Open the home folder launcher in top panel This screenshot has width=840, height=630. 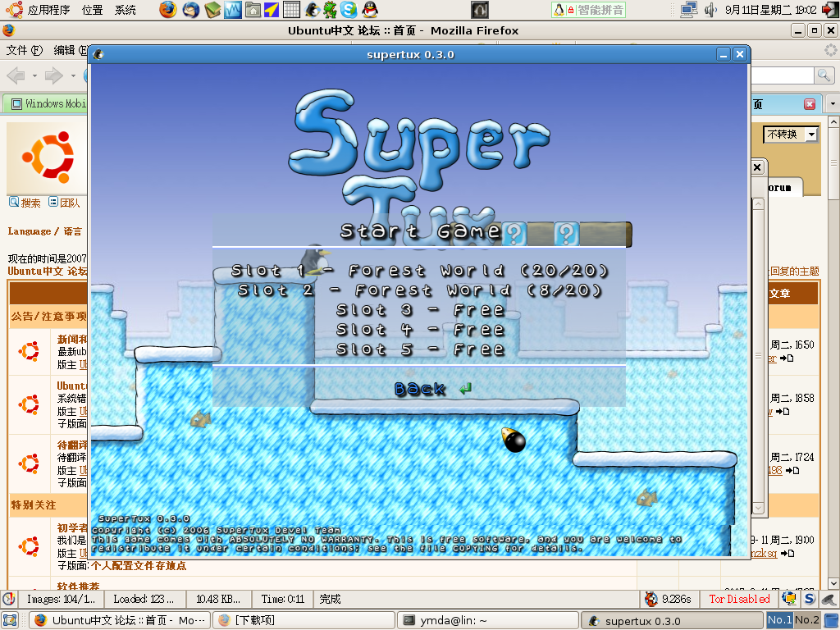coord(253,10)
